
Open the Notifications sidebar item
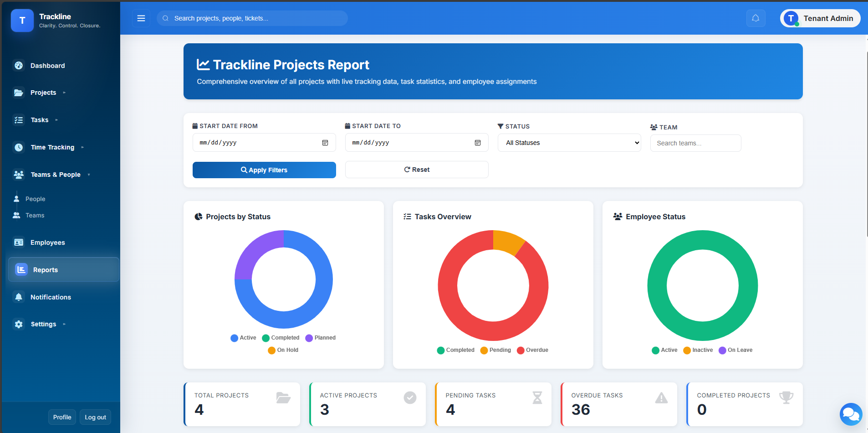pyautogui.click(x=51, y=297)
